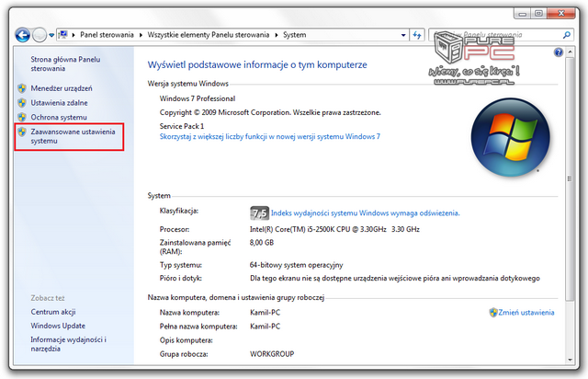Select 'System' breadcrumb segment
This screenshot has width=588, height=379.
294,35
